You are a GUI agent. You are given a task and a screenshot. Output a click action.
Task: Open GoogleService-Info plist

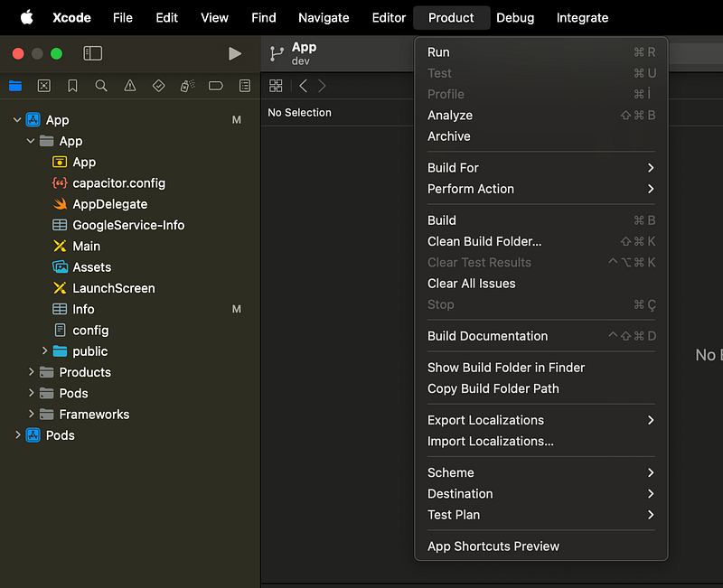coord(127,225)
